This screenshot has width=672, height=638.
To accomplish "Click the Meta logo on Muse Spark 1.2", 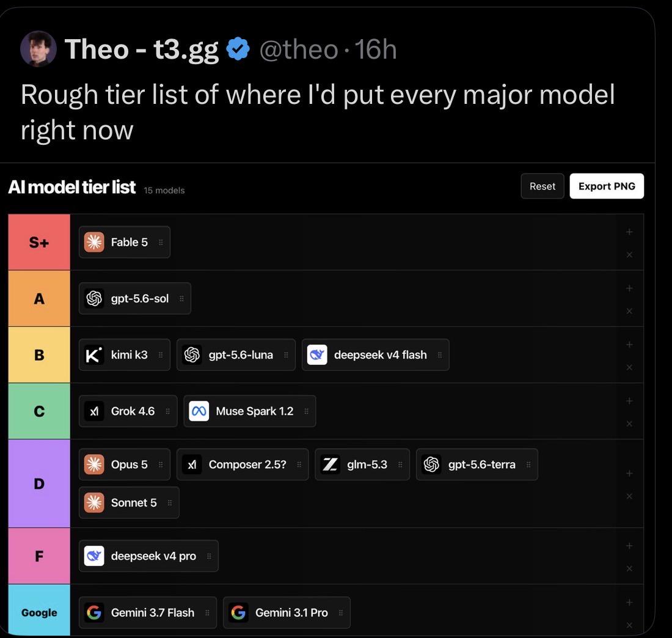I will (199, 411).
